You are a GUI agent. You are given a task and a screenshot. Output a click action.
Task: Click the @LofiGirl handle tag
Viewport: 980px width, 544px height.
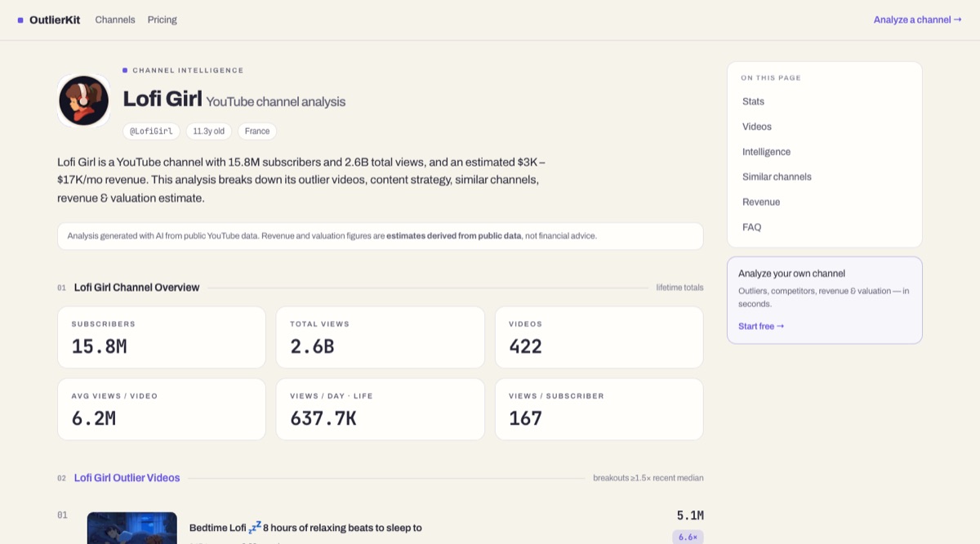pyautogui.click(x=151, y=131)
